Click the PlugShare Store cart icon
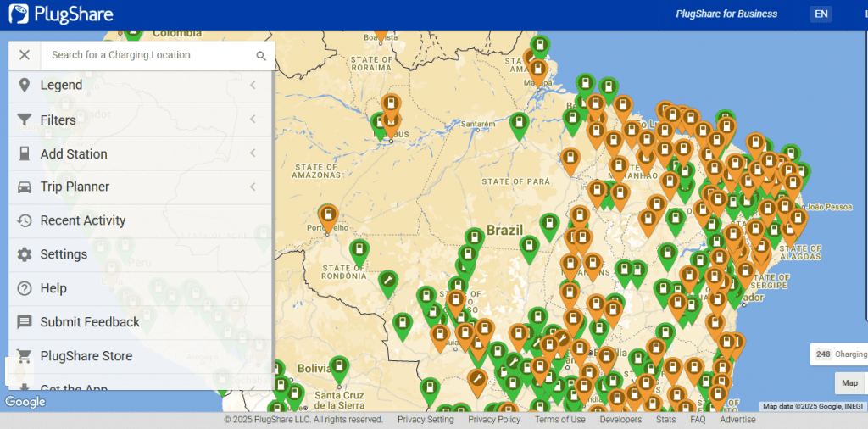The image size is (868, 429). pyautogui.click(x=24, y=356)
